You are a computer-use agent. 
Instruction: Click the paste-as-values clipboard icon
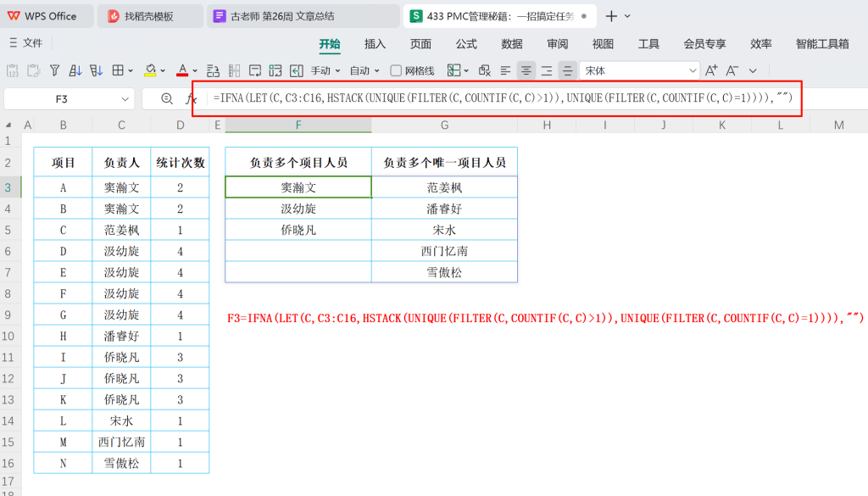[12, 71]
